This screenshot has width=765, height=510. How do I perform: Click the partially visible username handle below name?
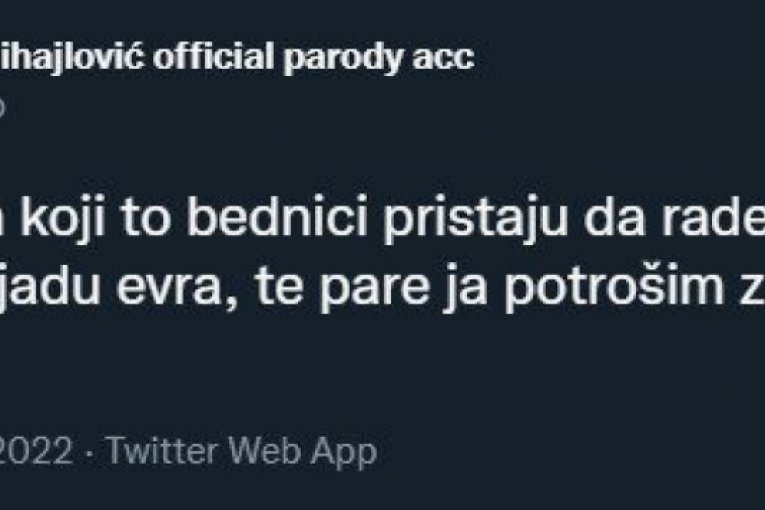click(3, 108)
